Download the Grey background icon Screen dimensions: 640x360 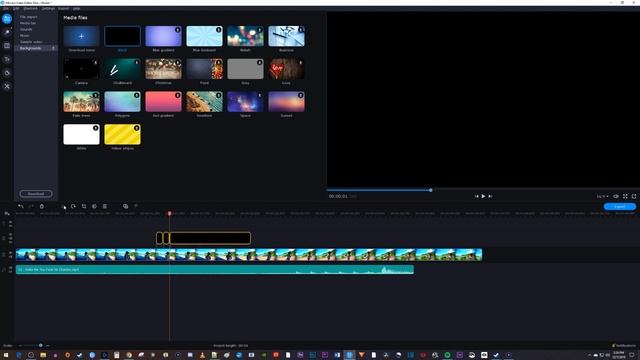pos(260,62)
